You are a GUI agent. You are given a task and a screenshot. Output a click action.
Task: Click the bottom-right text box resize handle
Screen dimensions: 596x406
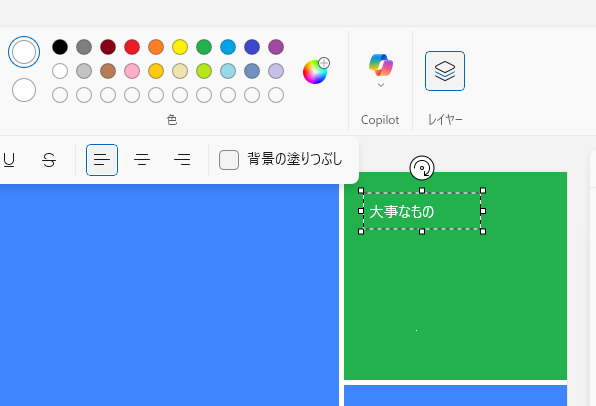pos(483,232)
